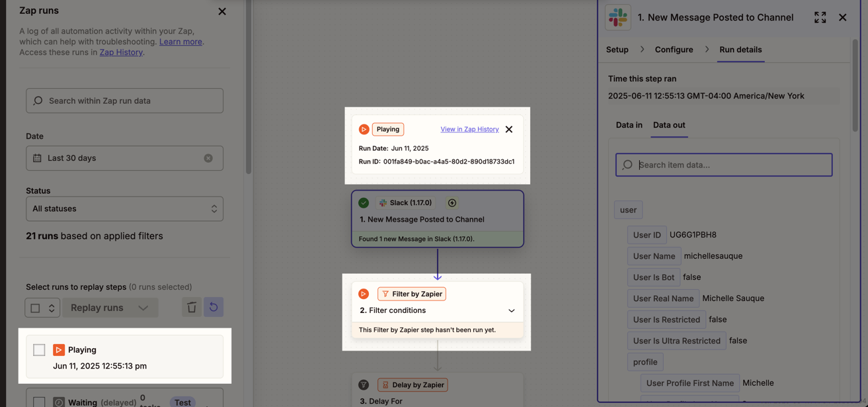Collapse the profile data group

click(645, 362)
